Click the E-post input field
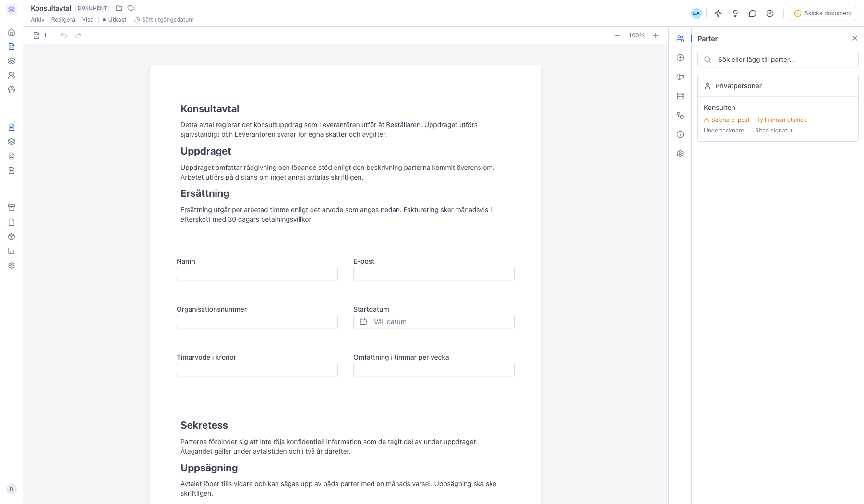 [x=434, y=274]
